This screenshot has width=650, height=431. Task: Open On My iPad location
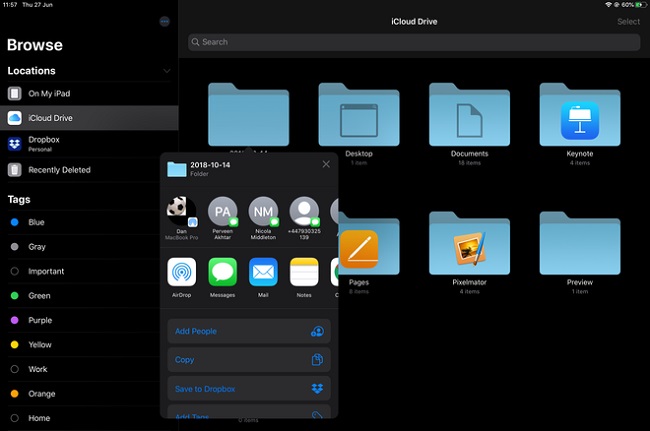click(x=89, y=94)
